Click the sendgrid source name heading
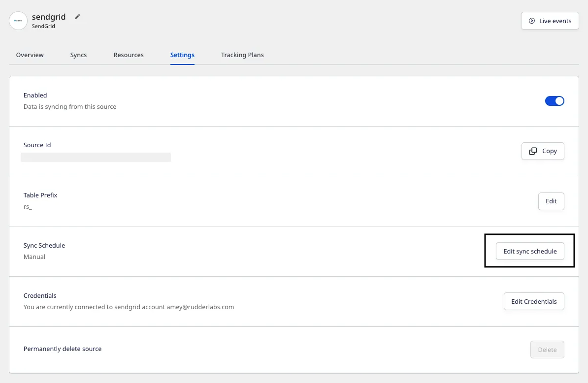This screenshot has height=383, width=588. (49, 16)
